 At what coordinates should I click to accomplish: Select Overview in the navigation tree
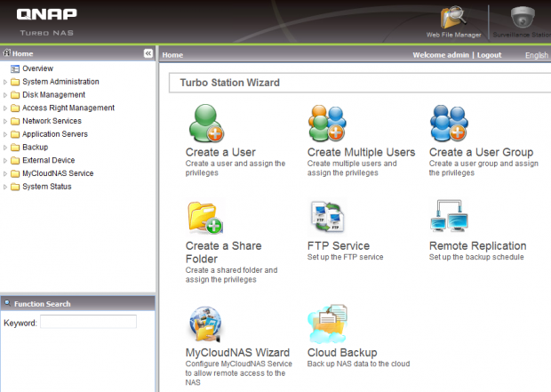(x=37, y=68)
